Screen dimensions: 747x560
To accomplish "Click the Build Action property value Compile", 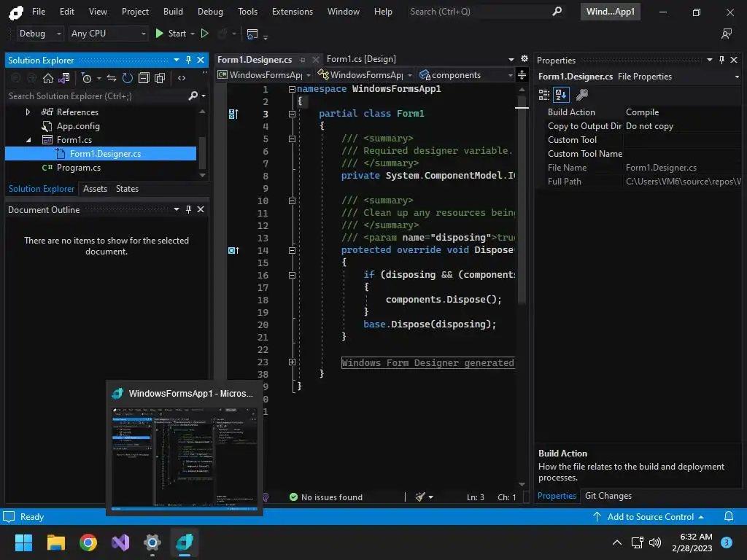I will 642,112.
